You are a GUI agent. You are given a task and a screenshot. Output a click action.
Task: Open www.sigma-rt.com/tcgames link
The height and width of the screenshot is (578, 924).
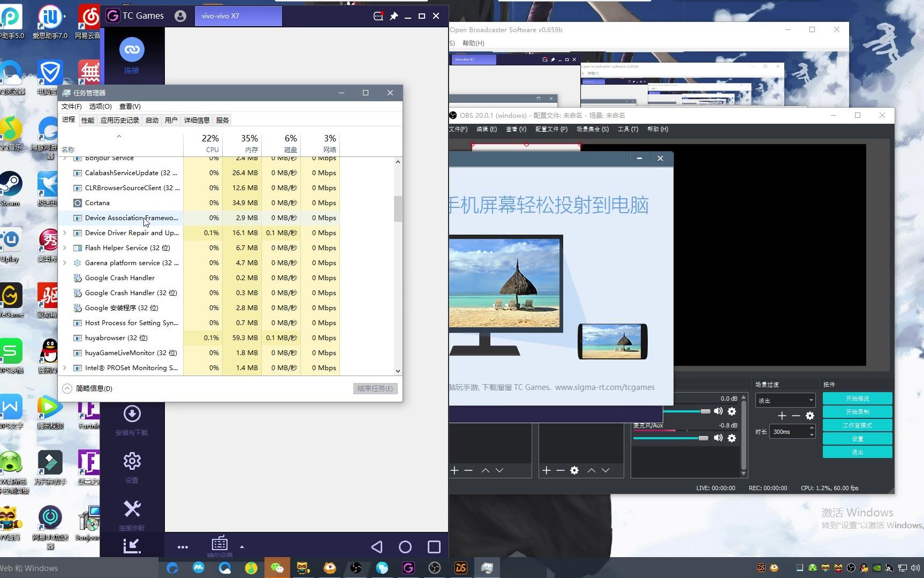(605, 387)
